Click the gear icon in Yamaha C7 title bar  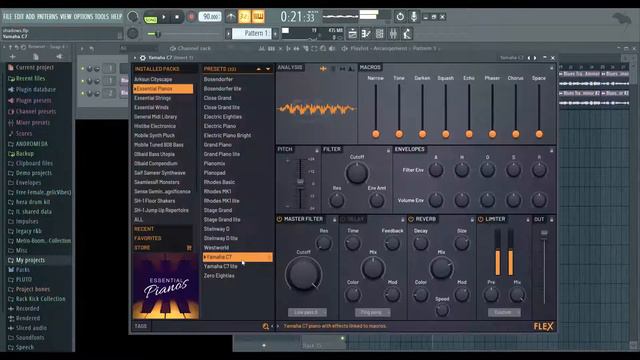pos(143,58)
